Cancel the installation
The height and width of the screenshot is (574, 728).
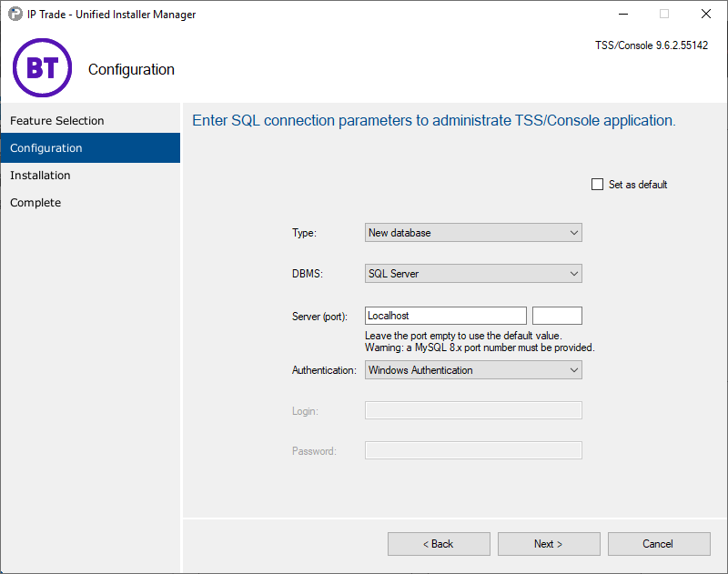click(x=659, y=543)
